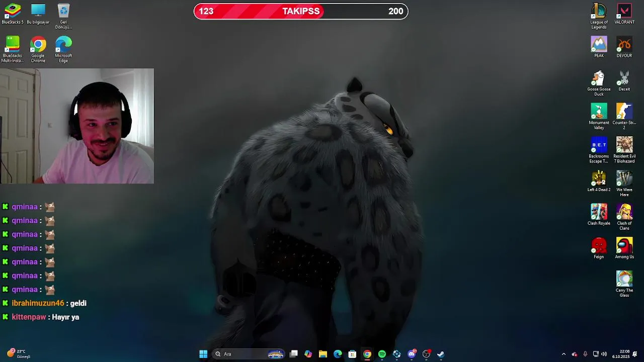Image resolution: width=644 pixels, height=362 pixels.
Task: Open the clock showing 22:08
Action: (x=621, y=354)
